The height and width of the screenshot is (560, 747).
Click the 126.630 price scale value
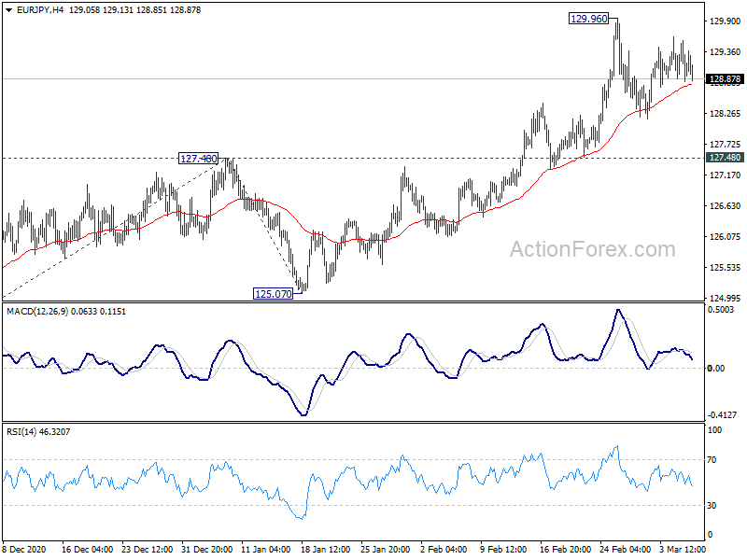pyautogui.click(x=726, y=205)
